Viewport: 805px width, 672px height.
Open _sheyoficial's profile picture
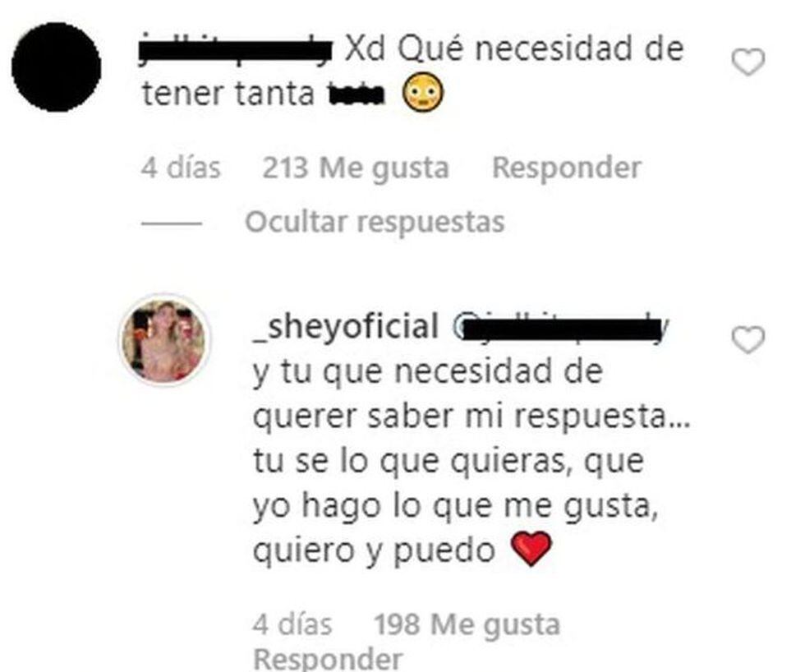(x=164, y=340)
